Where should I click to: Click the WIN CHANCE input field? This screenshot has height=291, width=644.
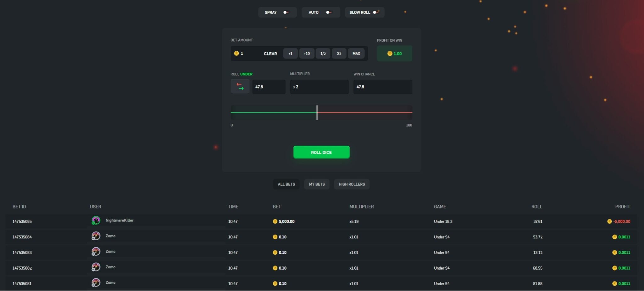pyautogui.click(x=382, y=87)
